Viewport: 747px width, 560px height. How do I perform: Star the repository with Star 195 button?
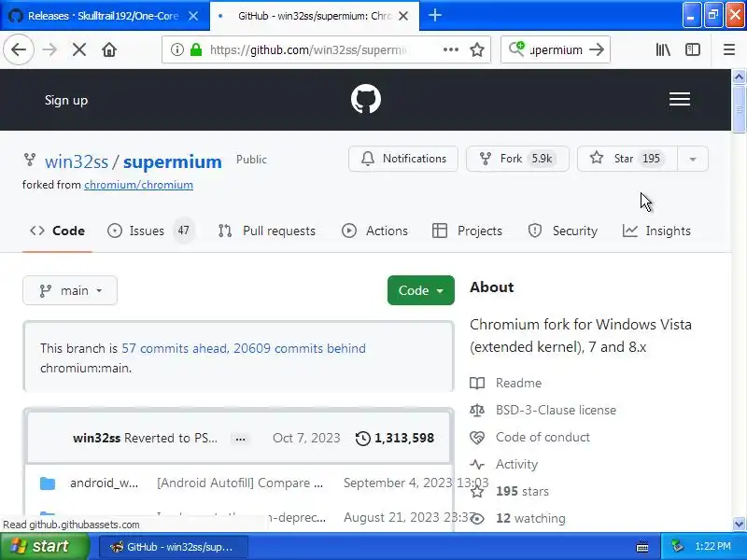pos(627,159)
